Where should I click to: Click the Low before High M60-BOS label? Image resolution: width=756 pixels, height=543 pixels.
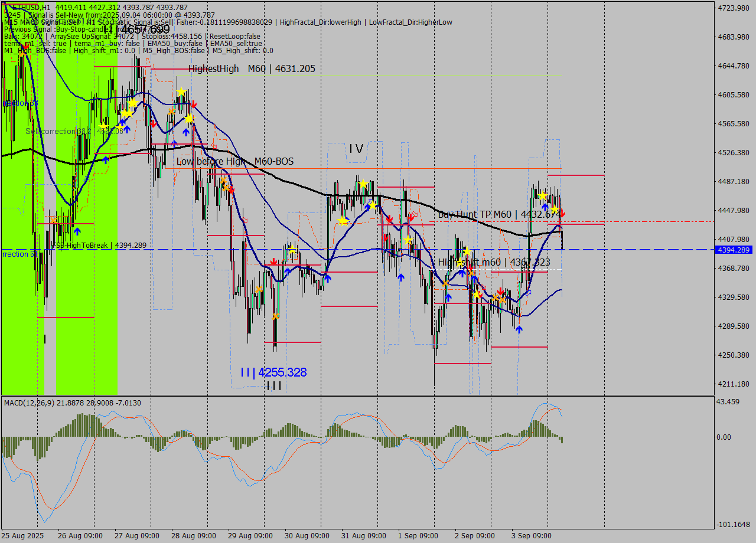point(235,161)
